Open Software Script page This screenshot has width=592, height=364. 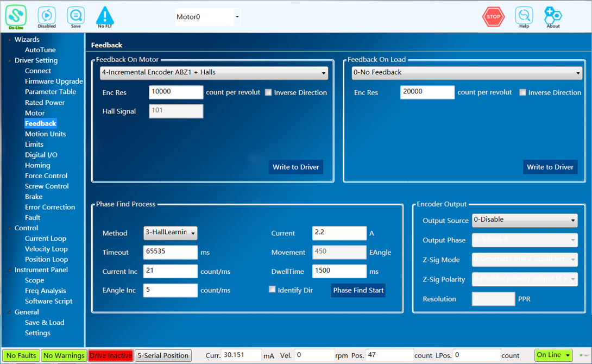click(49, 302)
